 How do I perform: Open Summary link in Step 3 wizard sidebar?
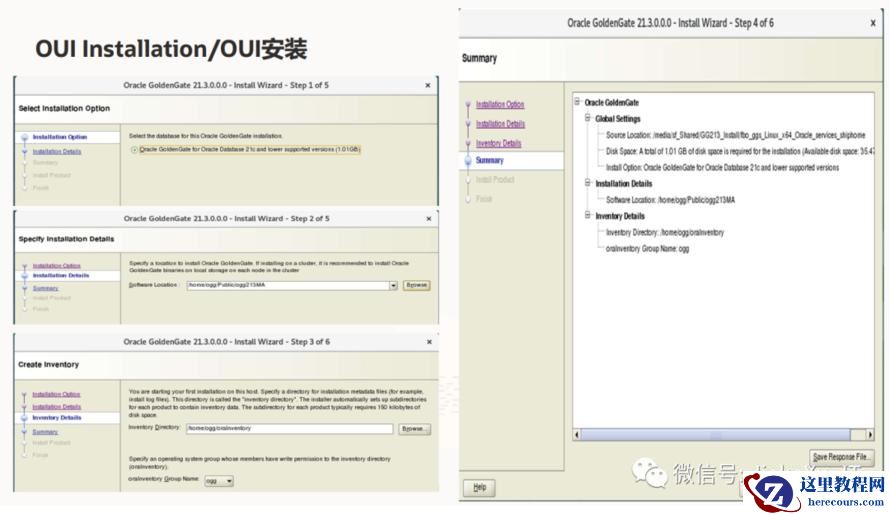click(45, 432)
